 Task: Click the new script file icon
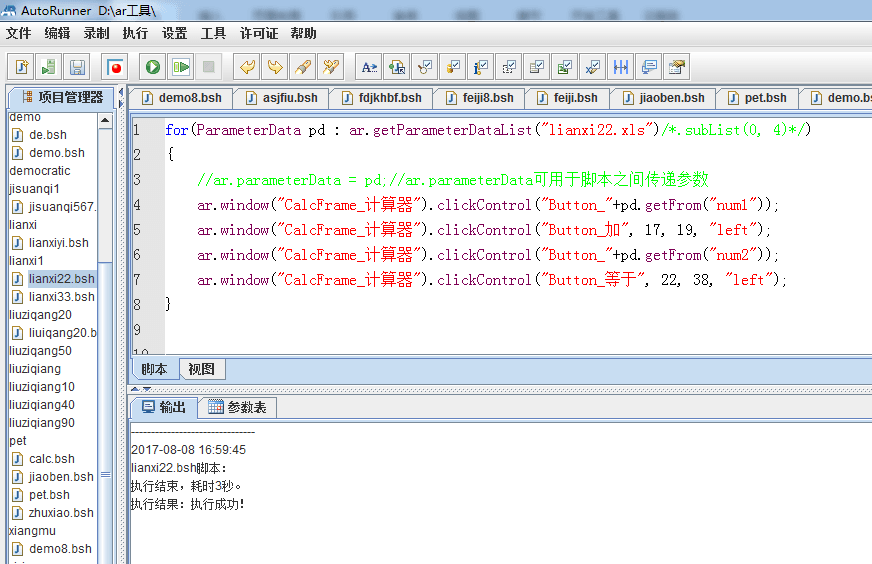coord(21,67)
